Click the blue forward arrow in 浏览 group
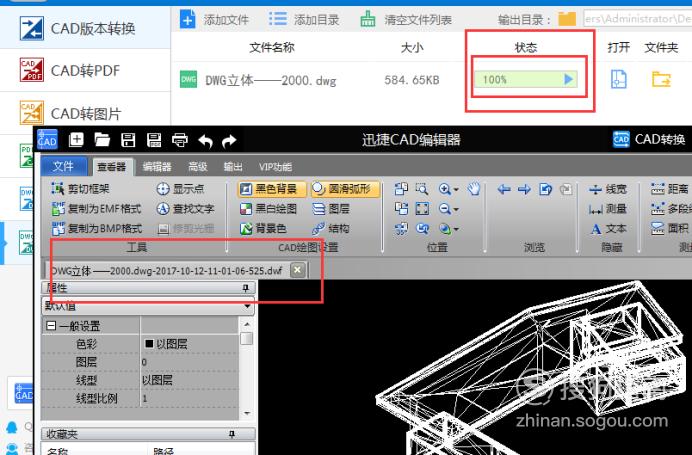Screen dimensions: 692x455 coord(524,190)
